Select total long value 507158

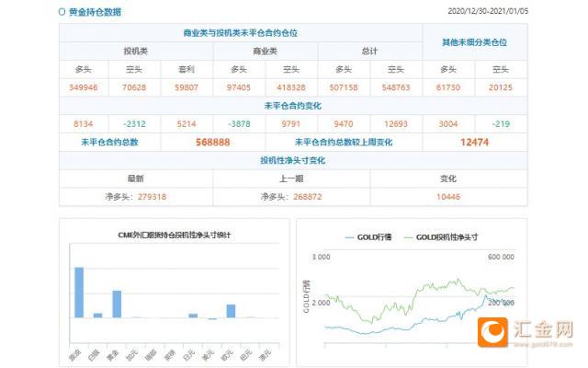pos(344,87)
